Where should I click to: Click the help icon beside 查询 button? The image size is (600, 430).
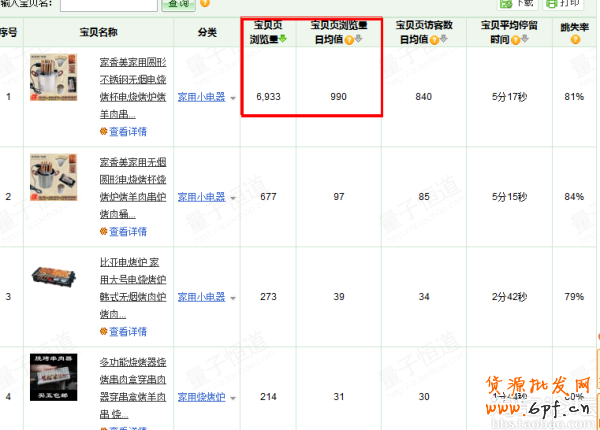(x=206, y=4)
